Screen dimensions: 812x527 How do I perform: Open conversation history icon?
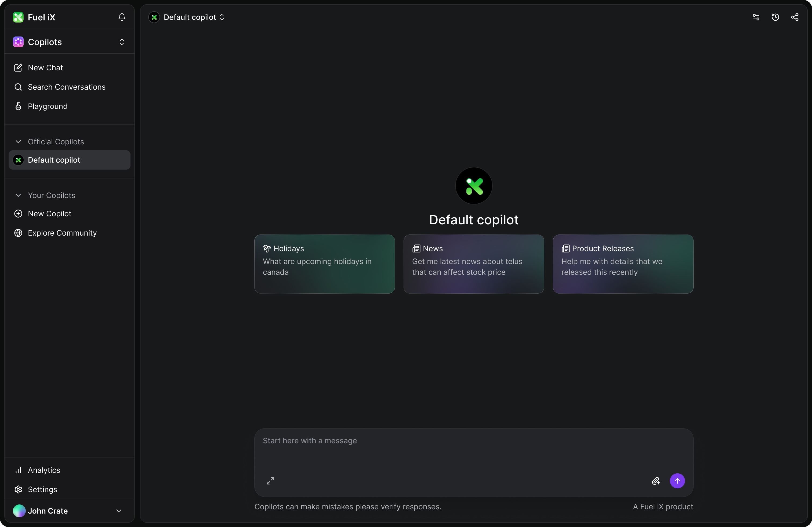pos(775,17)
